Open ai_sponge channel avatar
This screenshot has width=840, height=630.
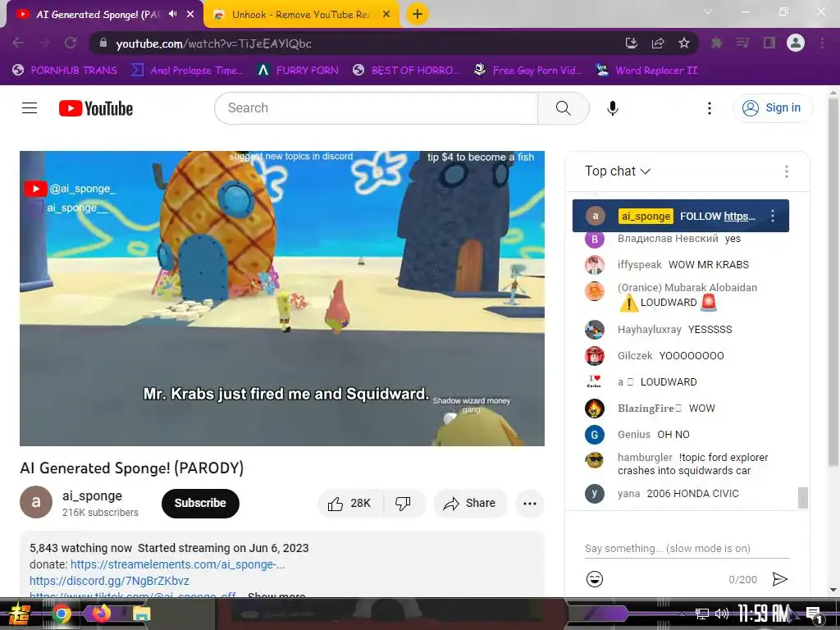36,502
